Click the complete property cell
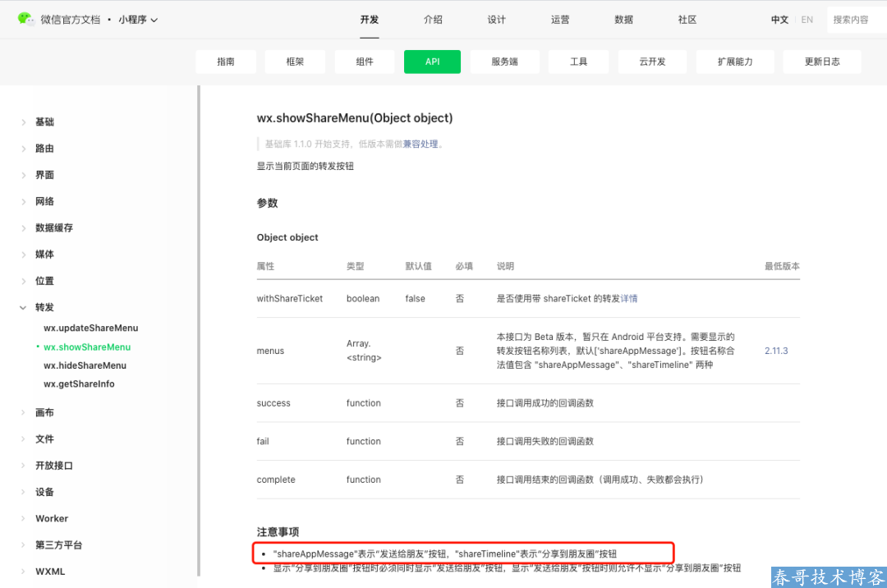The image size is (887, 588). click(x=275, y=480)
